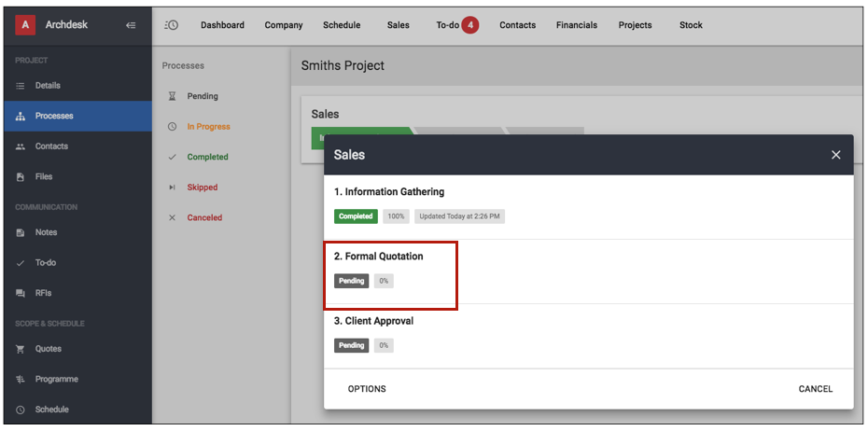868x431 pixels.
Task: Click the Contacts people icon in sidebar
Action: pyautogui.click(x=21, y=146)
